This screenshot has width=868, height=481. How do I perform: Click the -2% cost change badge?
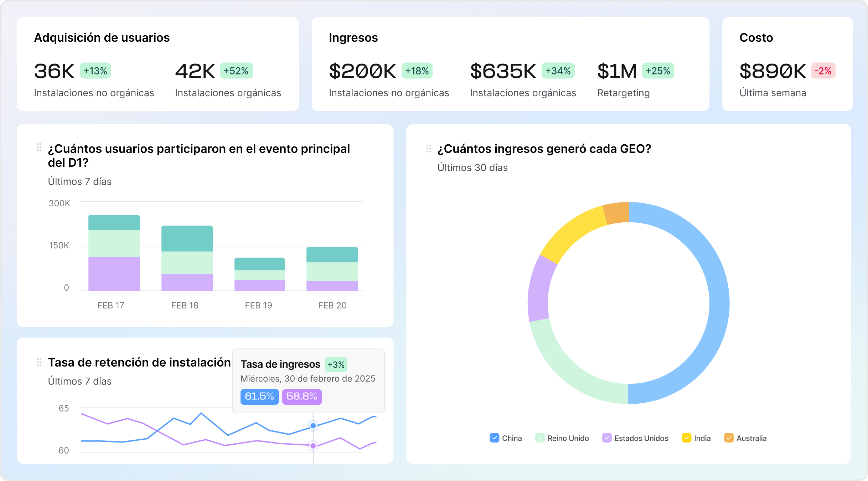point(823,71)
